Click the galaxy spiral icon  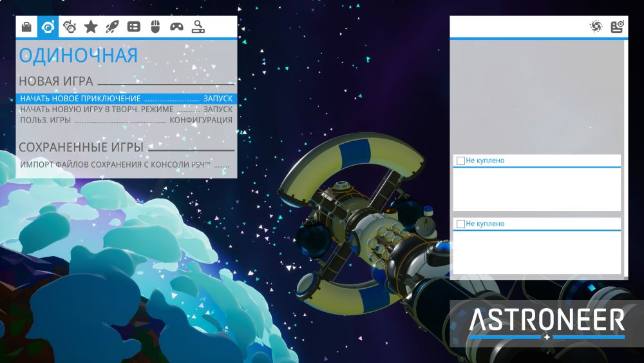(x=596, y=26)
